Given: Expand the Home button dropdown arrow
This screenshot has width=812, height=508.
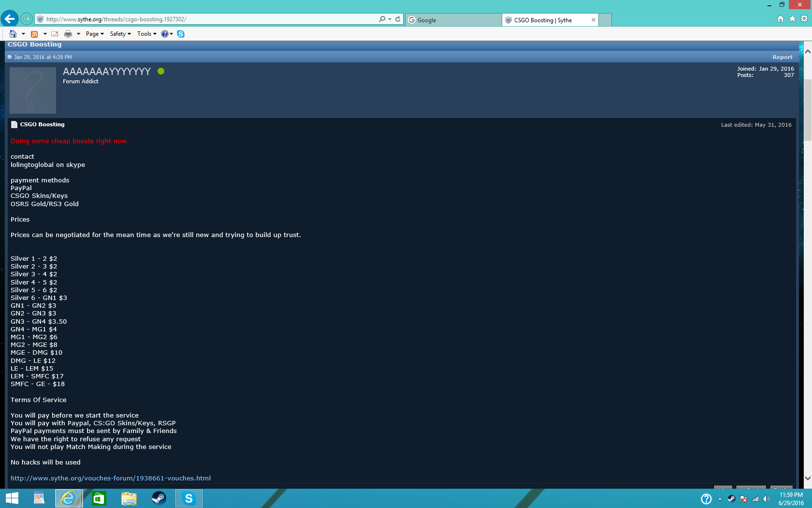Looking at the screenshot, I should [x=23, y=34].
